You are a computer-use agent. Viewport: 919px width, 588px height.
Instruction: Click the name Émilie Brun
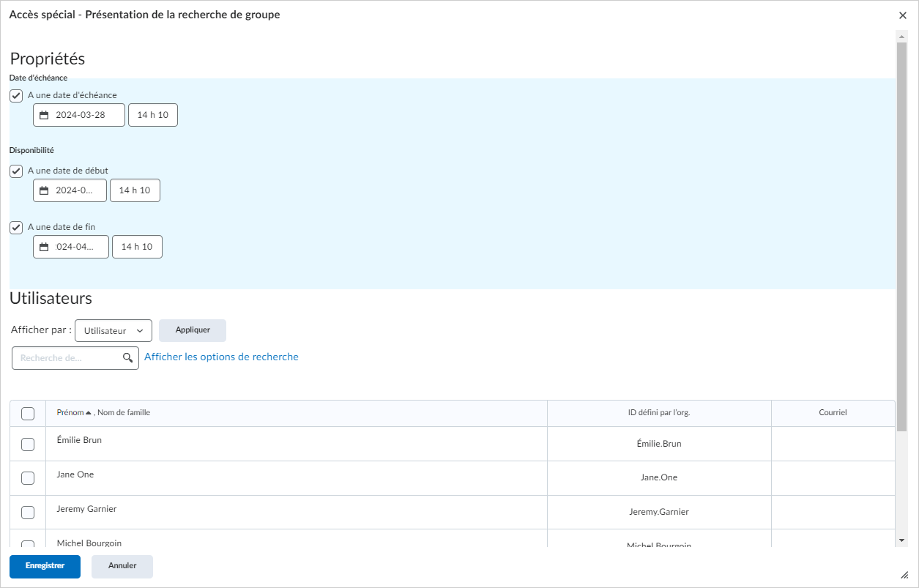tap(79, 440)
